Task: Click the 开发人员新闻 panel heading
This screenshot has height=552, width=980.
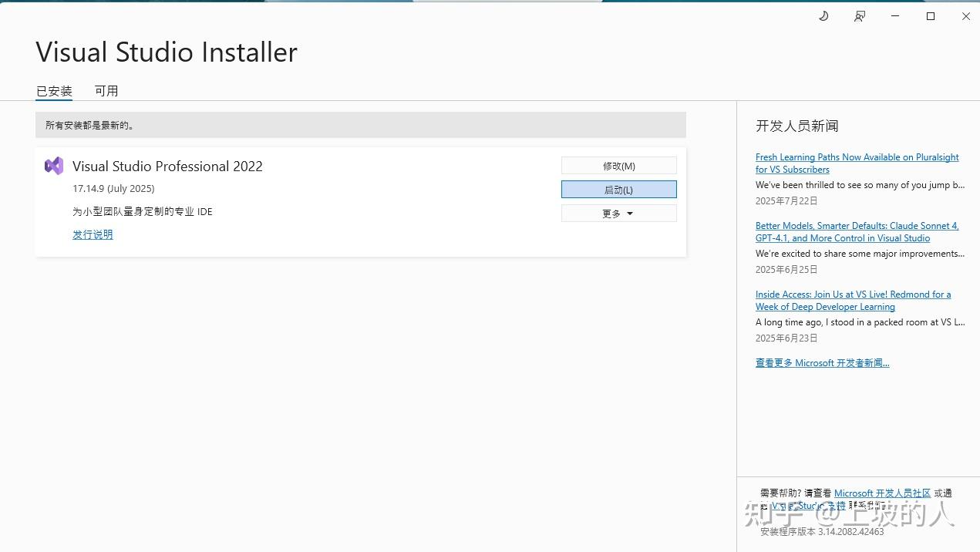Action: [794, 126]
